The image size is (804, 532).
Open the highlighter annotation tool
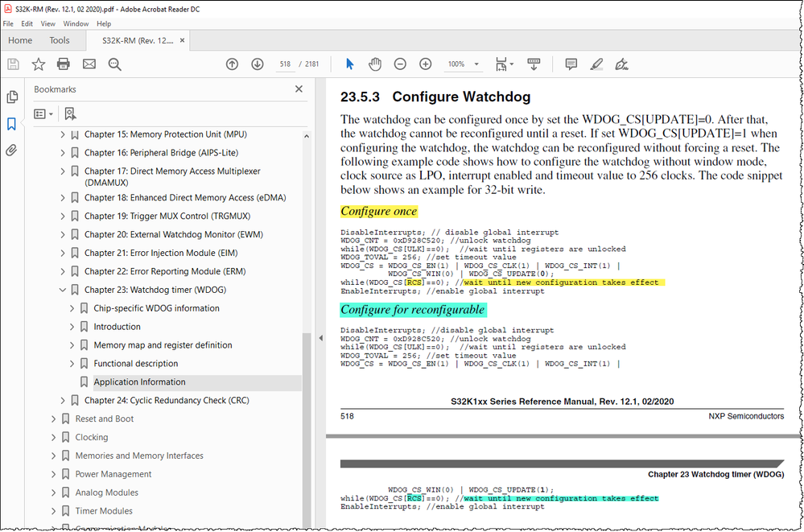596,64
